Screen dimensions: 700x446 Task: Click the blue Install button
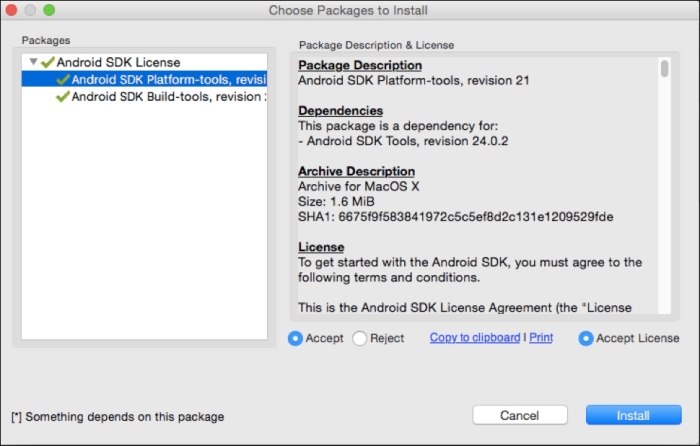(x=633, y=415)
